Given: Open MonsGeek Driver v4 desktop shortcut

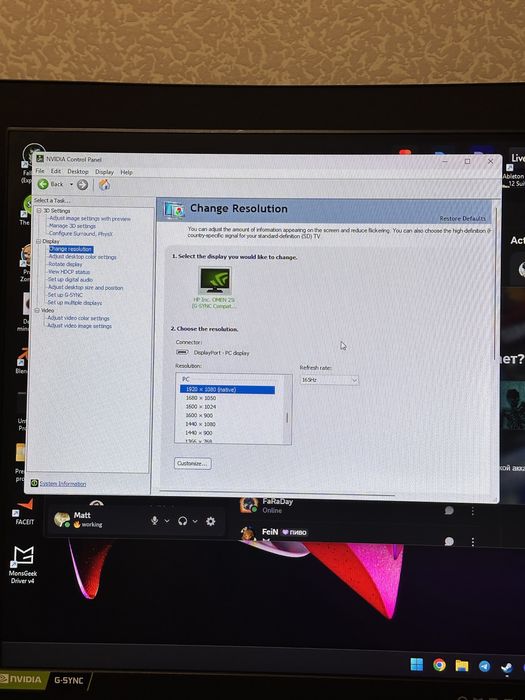Looking at the screenshot, I should click(x=23, y=564).
